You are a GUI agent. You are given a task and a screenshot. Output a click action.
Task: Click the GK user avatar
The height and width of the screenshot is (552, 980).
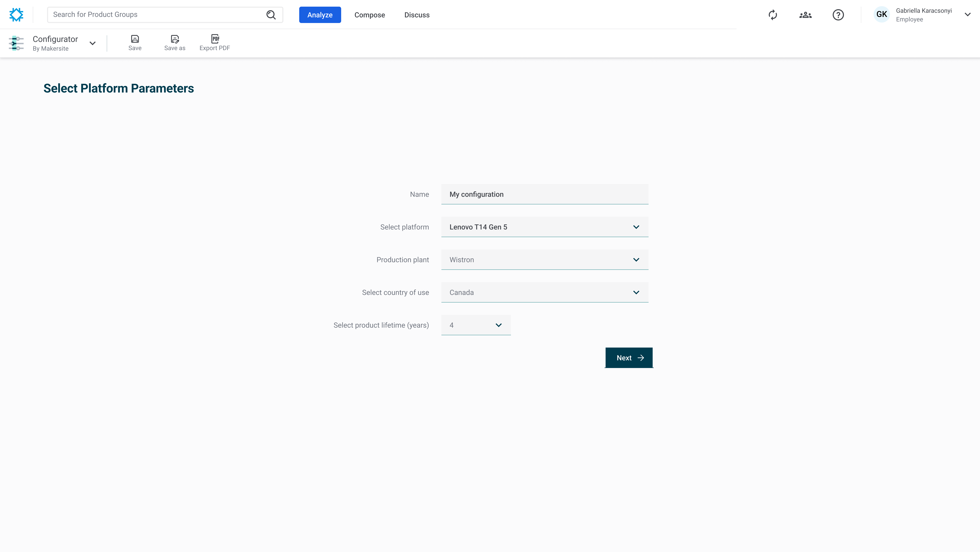pos(881,14)
